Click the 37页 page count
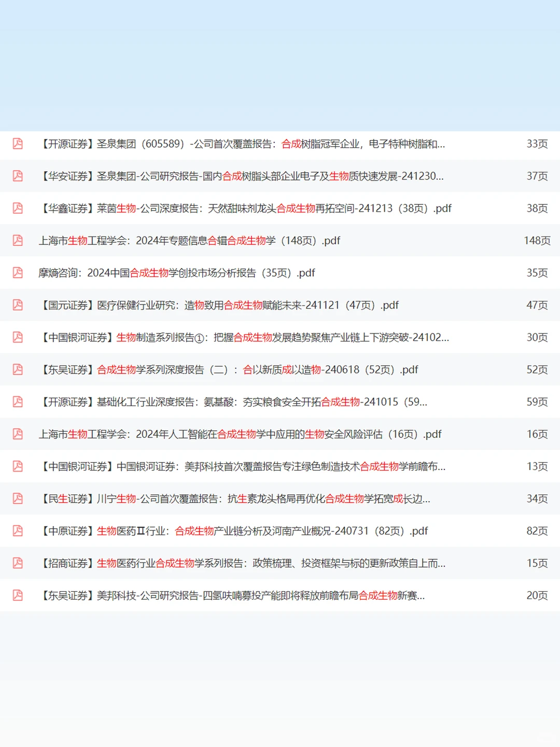Screen dimensions: 560x747 pyautogui.click(x=537, y=176)
